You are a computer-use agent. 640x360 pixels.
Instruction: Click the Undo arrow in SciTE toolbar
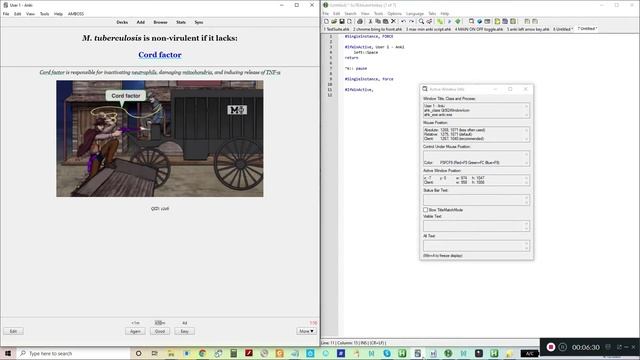(x=403, y=21)
